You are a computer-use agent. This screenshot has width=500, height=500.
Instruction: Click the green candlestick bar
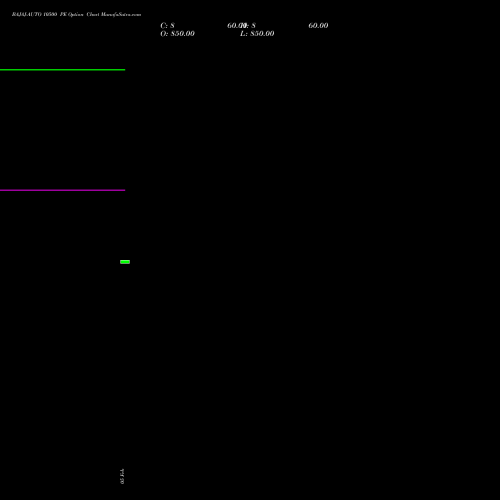coord(125,262)
